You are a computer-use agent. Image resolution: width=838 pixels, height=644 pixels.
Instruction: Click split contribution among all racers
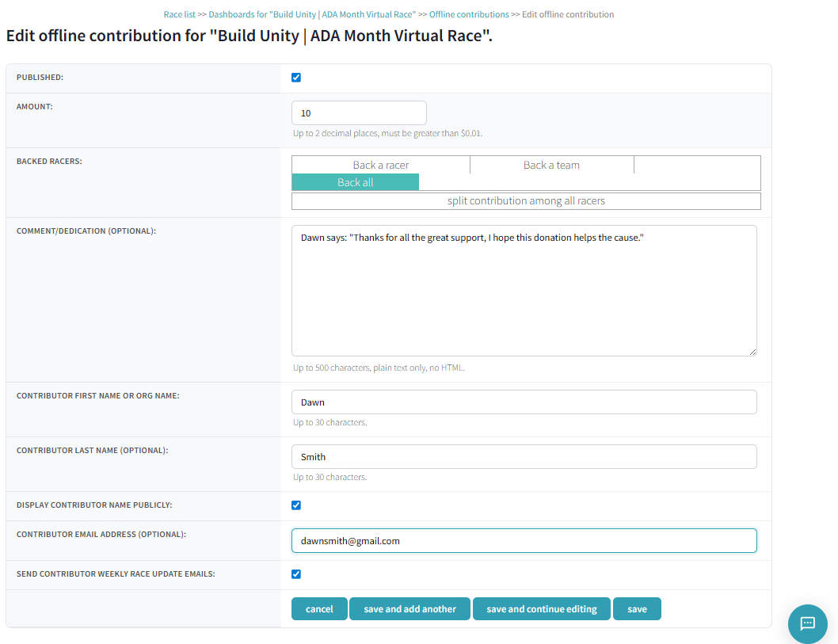526,200
